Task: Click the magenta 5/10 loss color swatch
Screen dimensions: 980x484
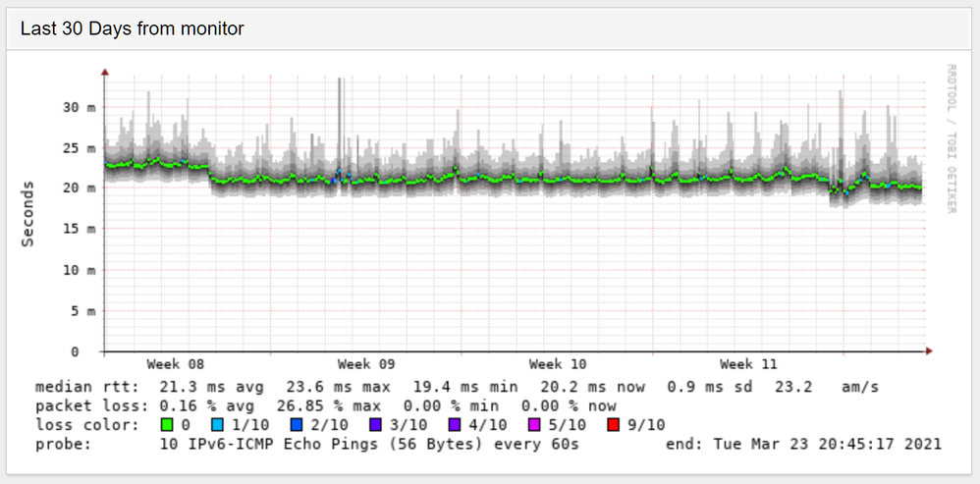Action: pos(535,425)
